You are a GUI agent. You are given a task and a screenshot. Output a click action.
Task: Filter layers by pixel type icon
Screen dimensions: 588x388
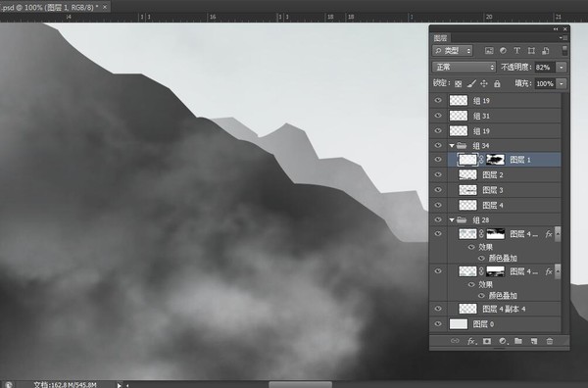pyautogui.click(x=489, y=51)
